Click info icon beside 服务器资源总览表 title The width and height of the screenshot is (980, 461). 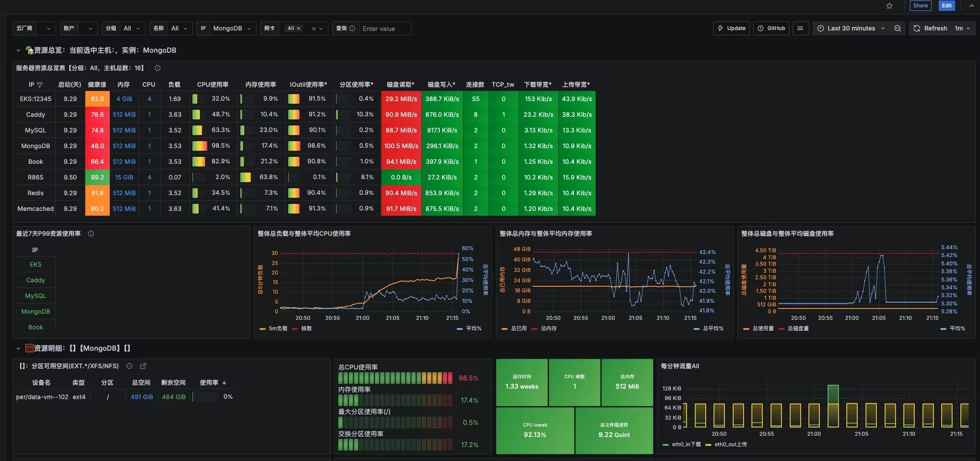point(158,68)
